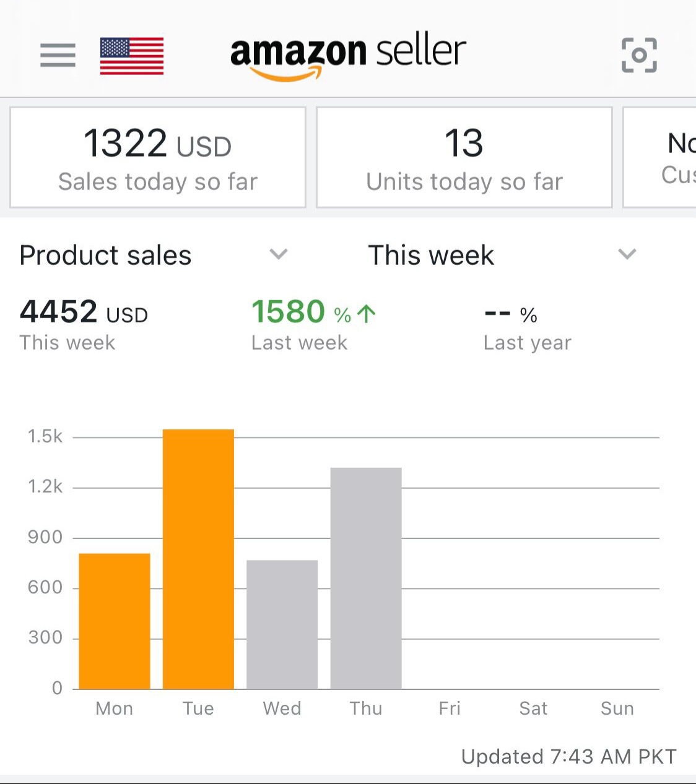Open the Product sales metric selector

click(x=106, y=255)
